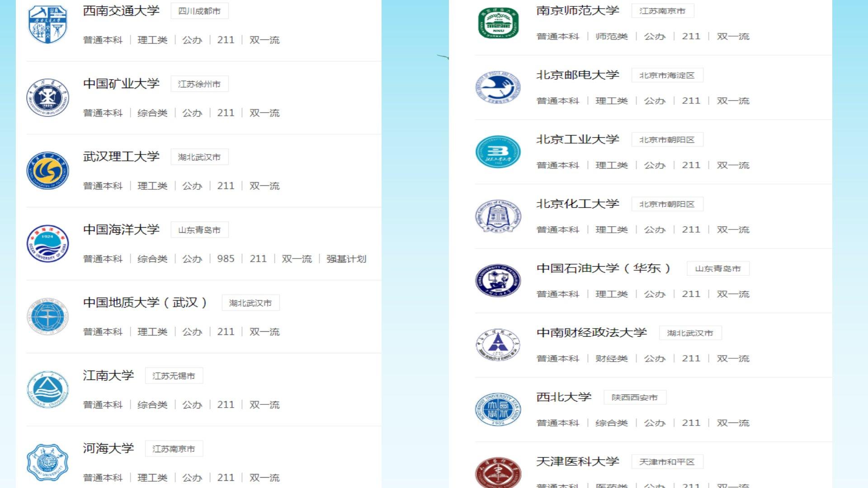Select the 江南大学 emblem icon
Image resolution: width=868 pixels, height=488 pixels.
coord(47,389)
